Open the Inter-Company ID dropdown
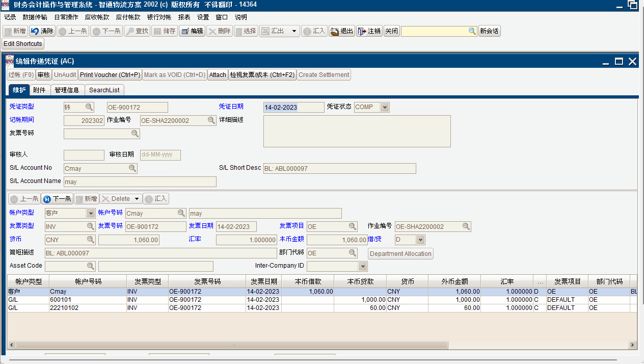The image size is (644, 364). 363,266
